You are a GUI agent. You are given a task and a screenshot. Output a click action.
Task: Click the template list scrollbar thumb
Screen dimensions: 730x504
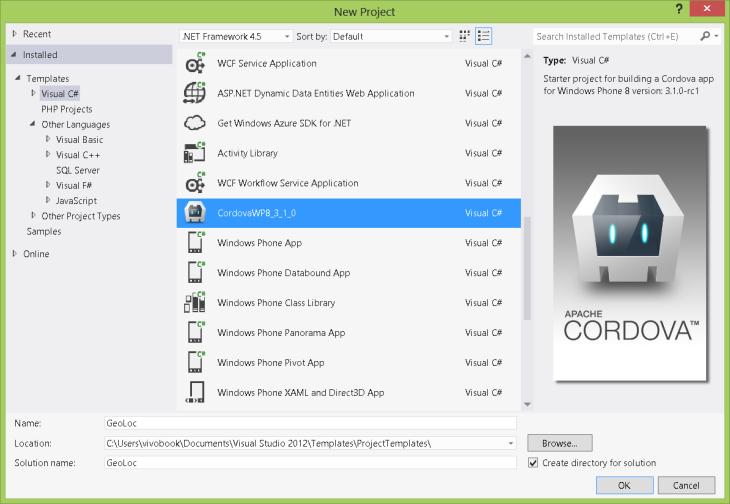(x=527, y=269)
